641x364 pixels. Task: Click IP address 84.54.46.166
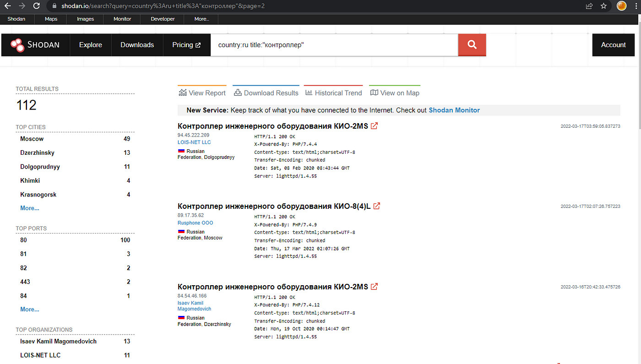192,296
